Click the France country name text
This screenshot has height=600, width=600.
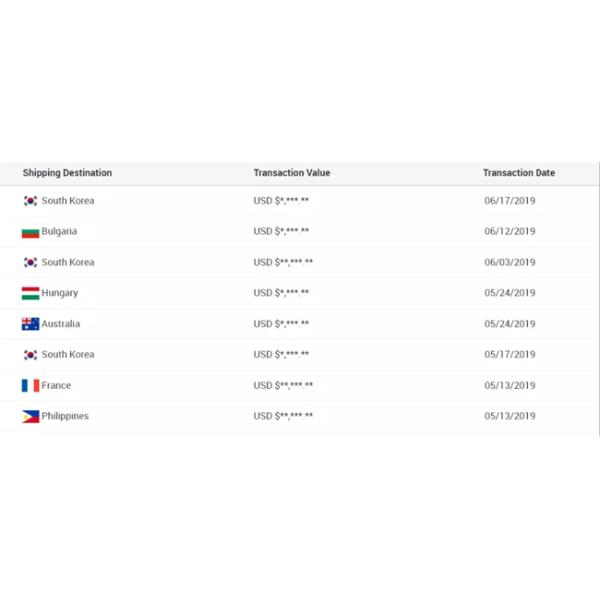click(x=56, y=385)
